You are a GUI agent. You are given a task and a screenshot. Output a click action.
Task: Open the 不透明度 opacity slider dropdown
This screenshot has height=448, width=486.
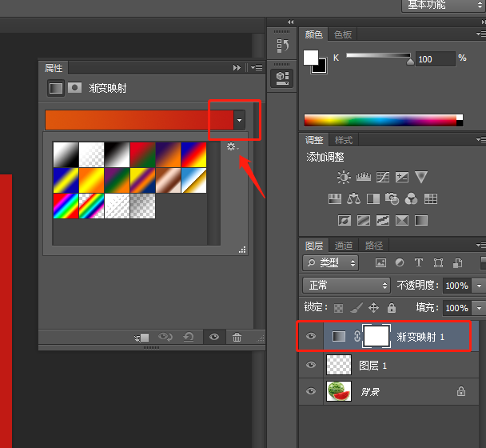(479, 286)
